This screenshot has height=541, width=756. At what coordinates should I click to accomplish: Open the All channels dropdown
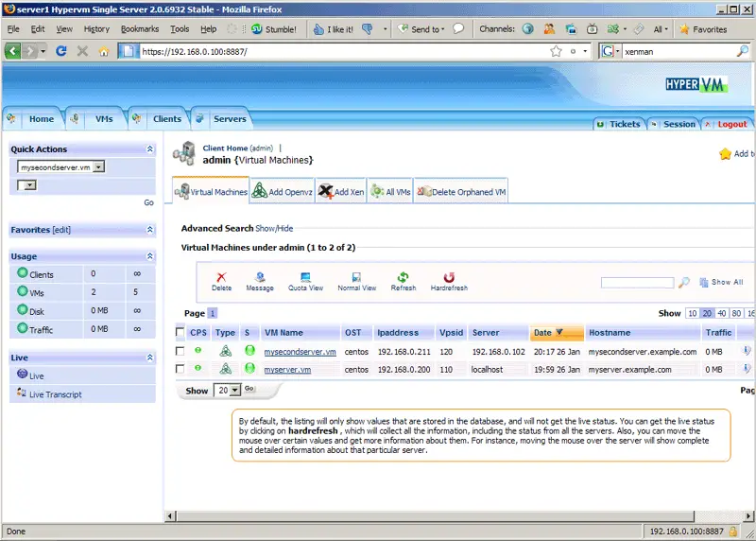(661, 29)
